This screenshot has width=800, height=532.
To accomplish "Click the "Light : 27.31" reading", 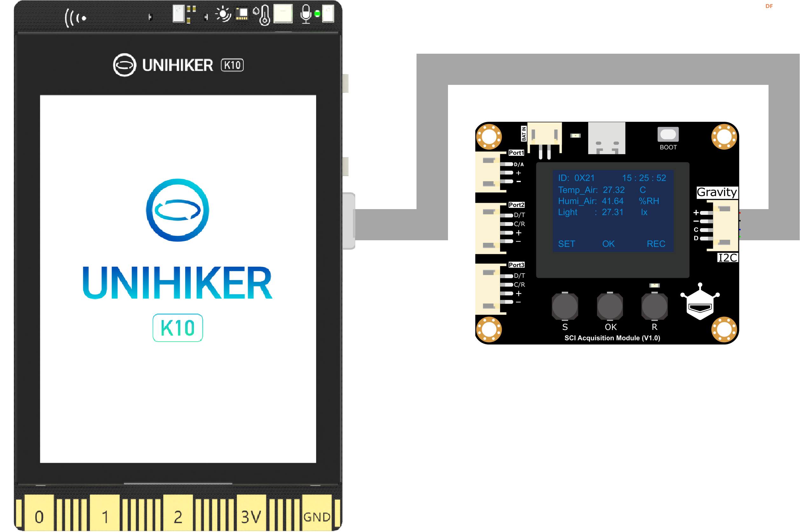I will (590, 212).
